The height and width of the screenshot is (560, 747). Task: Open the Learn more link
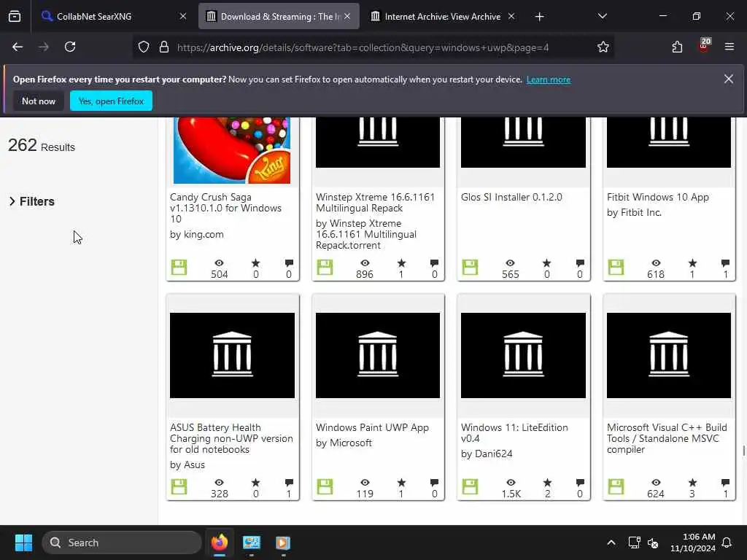click(549, 79)
